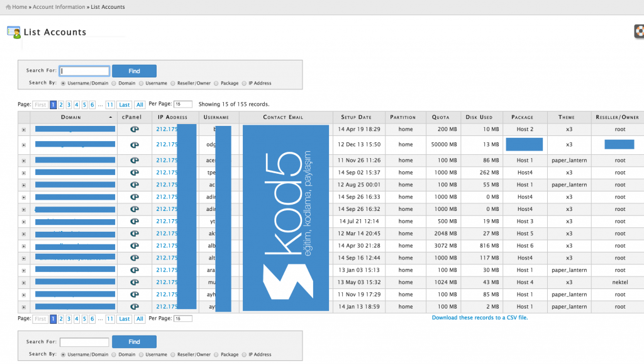
Task: Expand the account row set up 13 May 03 15:32
Action: click(x=24, y=283)
